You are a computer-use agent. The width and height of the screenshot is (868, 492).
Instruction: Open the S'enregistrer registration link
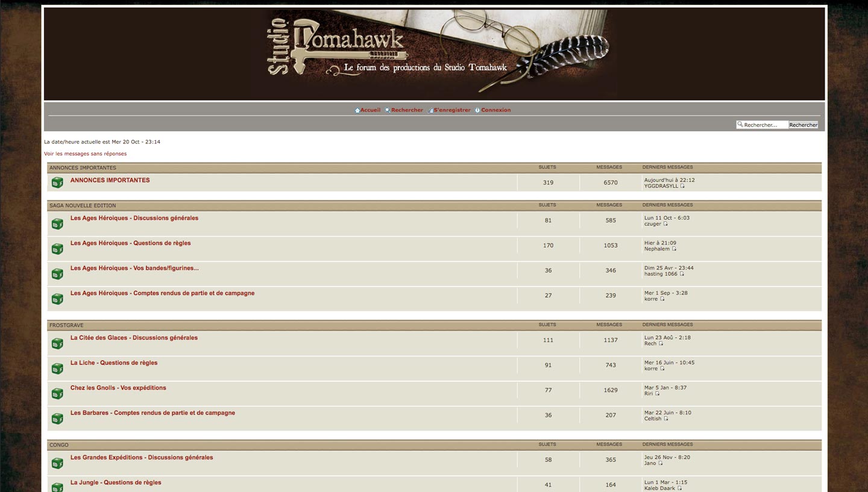pos(452,110)
